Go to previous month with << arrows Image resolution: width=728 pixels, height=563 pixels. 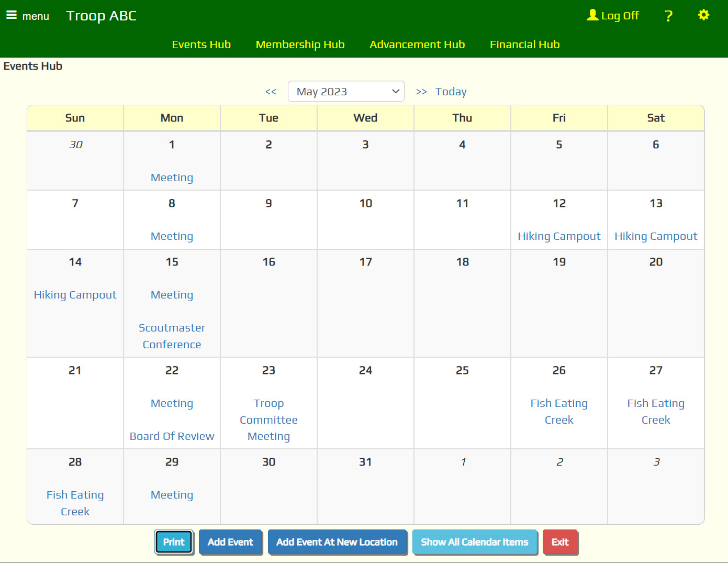(271, 92)
